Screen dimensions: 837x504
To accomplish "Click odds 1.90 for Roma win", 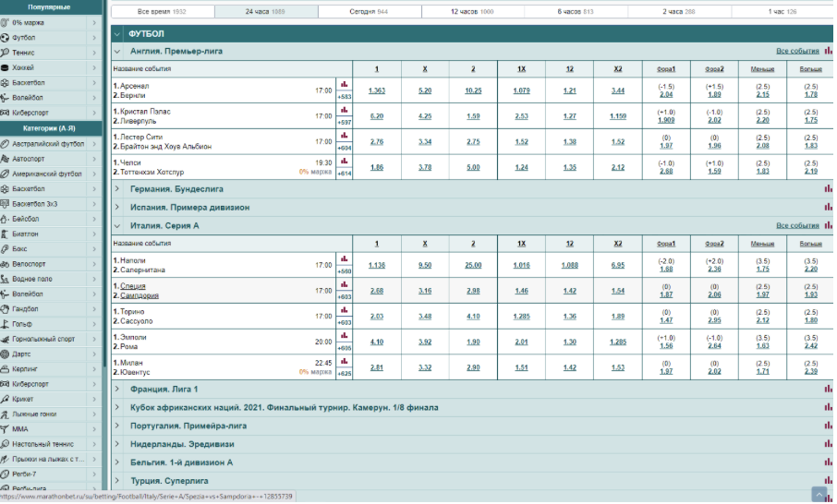I will (x=473, y=342).
